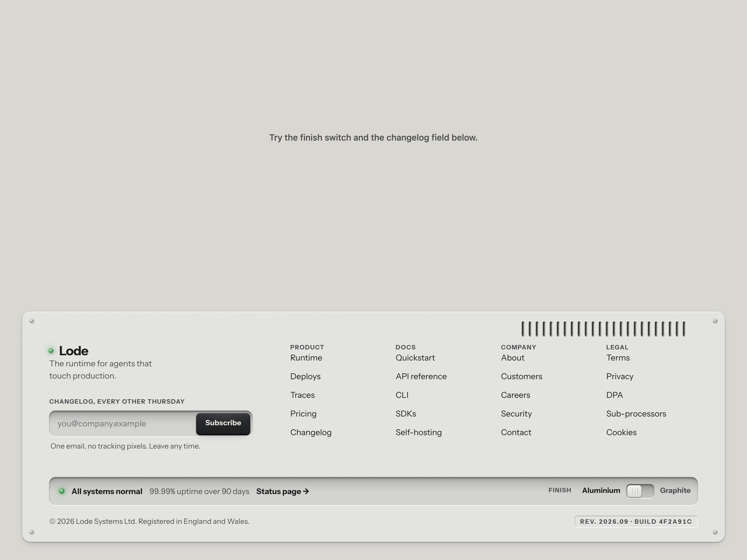Click the REV. 2026.09 build badge
The width and height of the screenshot is (747, 560).
pos(636,521)
